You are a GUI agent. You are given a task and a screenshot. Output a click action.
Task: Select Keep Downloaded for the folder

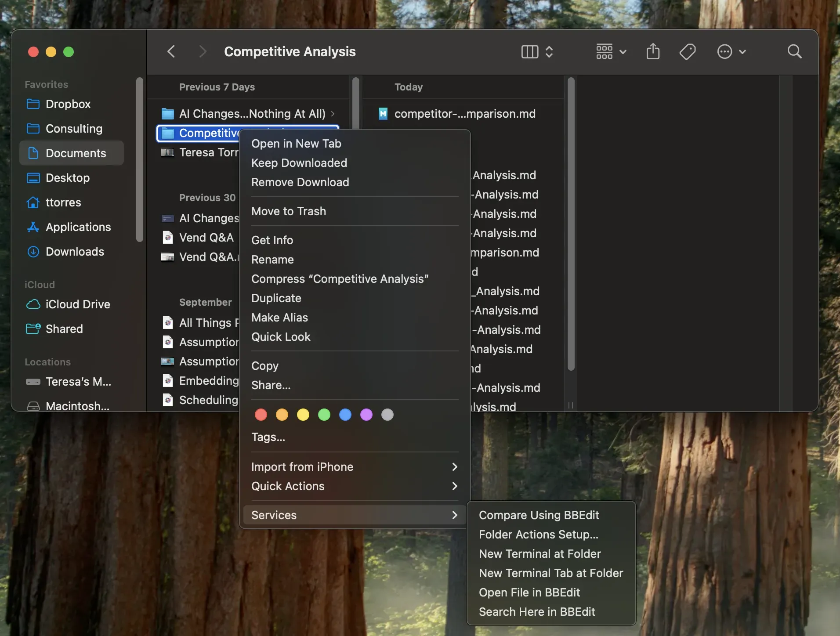point(299,163)
